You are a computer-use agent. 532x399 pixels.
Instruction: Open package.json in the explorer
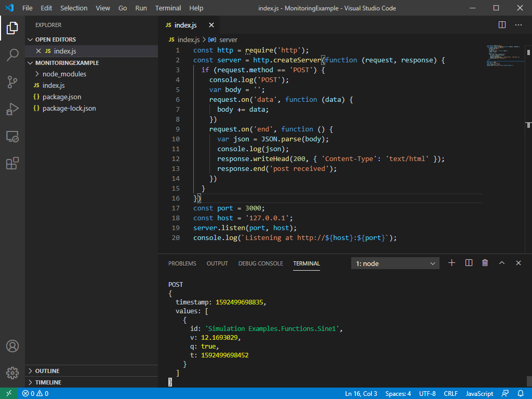61,97
